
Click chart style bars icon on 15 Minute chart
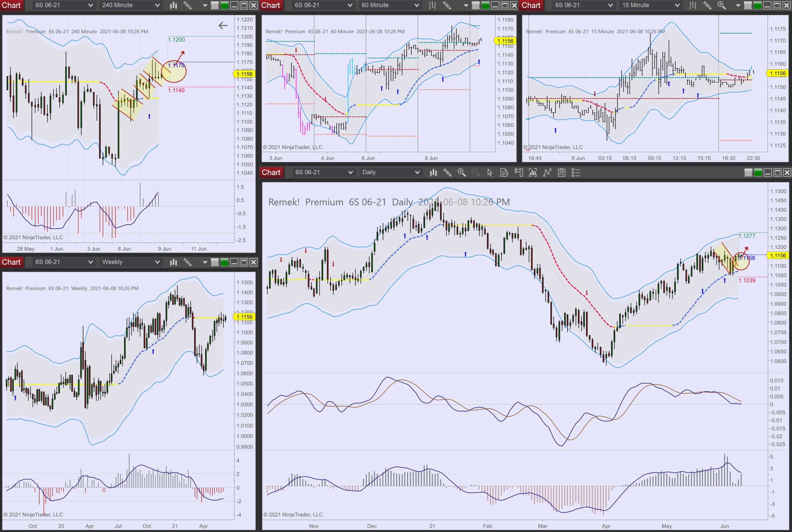click(x=693, y=5)
